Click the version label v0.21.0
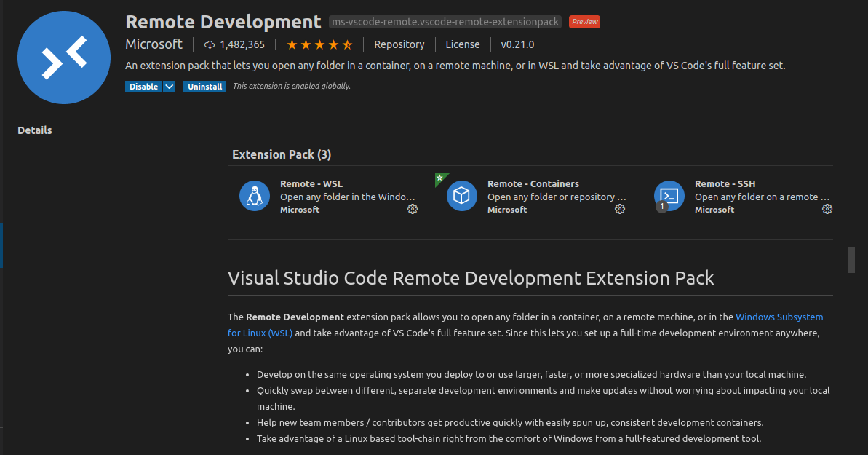The image size is (868, 455). 517,44
